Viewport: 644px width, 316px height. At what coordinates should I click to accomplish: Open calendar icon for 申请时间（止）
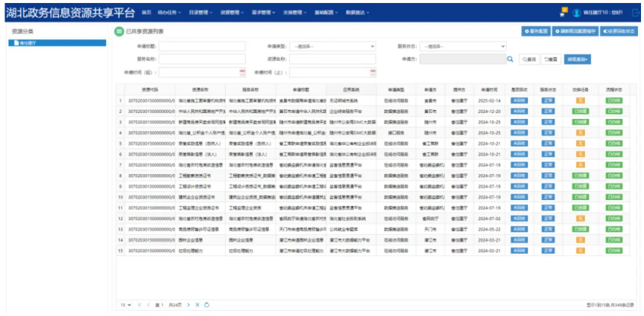click(371, 72)
